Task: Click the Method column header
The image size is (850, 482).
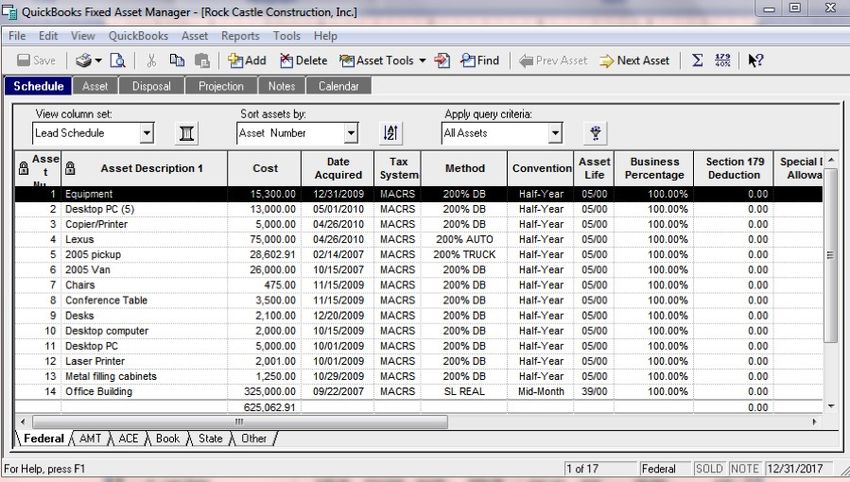Action: pos(465,168)
